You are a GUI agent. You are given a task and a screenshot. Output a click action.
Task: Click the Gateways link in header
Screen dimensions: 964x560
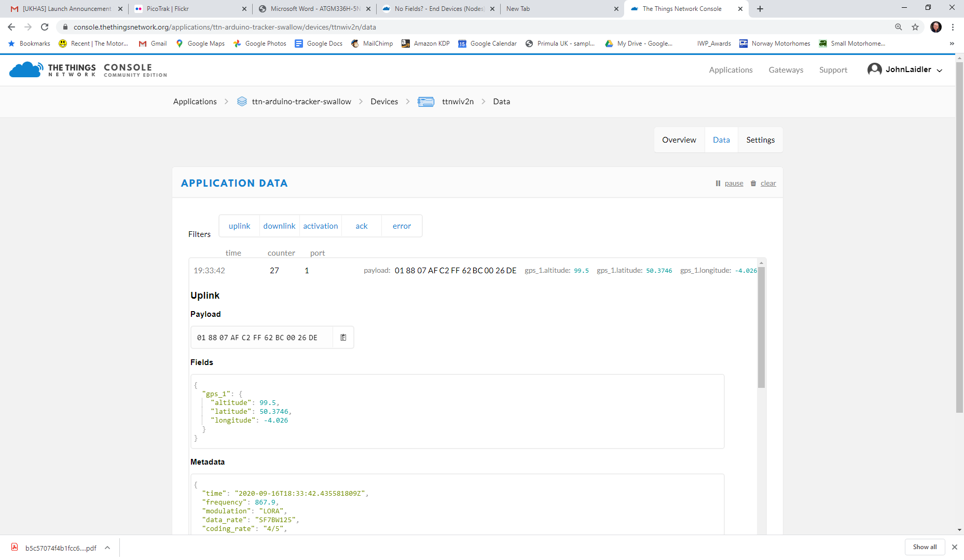click(x=786, y=70)
